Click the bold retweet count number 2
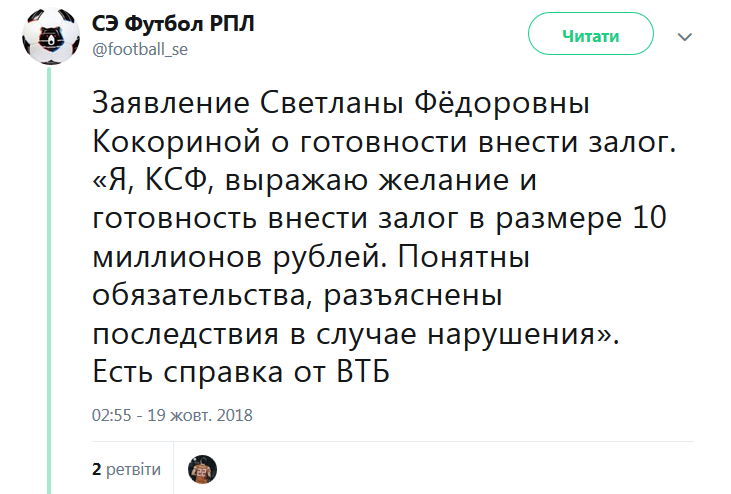The image size is (731, 494). [97, 469]
